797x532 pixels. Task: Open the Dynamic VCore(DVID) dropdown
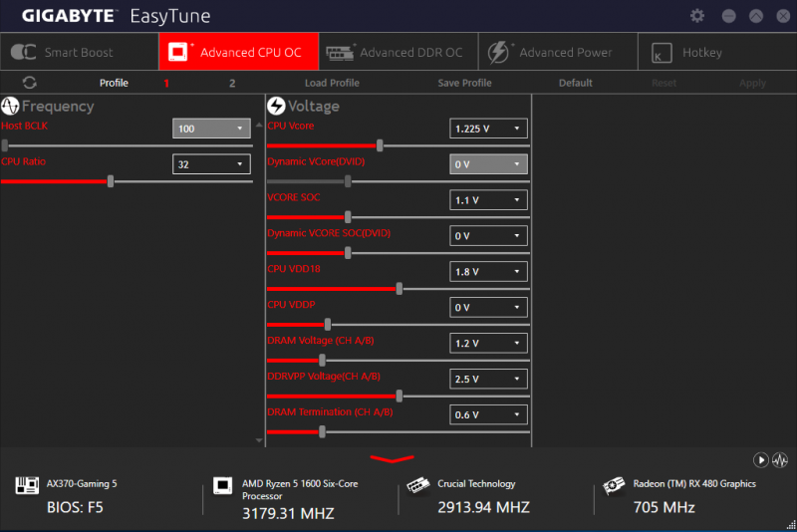pos(488,164)
